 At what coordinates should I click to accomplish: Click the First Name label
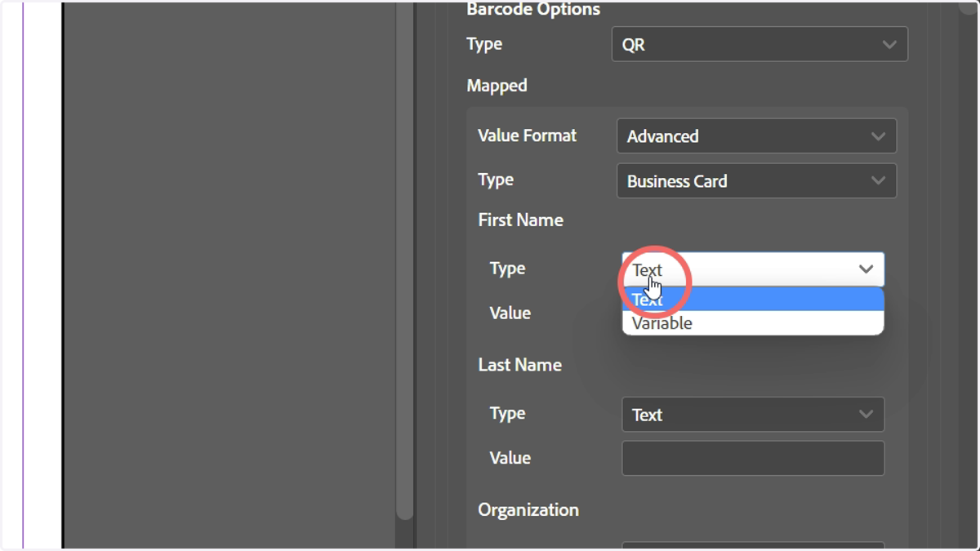coord(520,220)
